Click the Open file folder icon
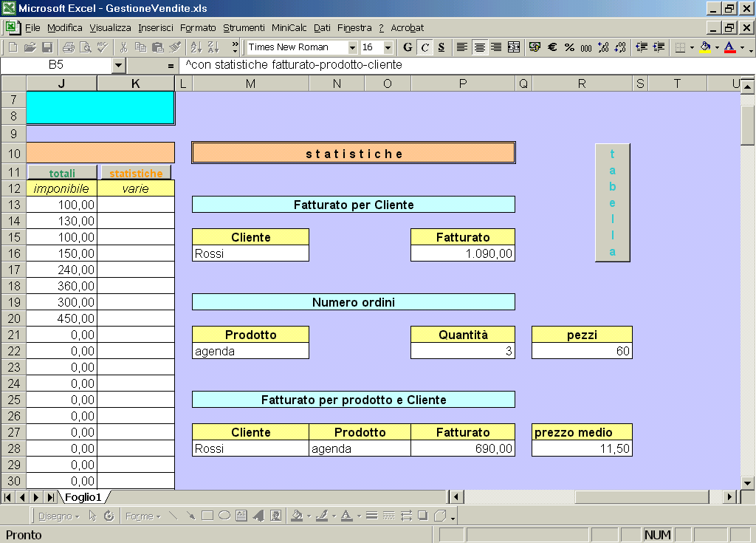Image resolution: width=756 pixels, height=543 pixels. point(30,47)
